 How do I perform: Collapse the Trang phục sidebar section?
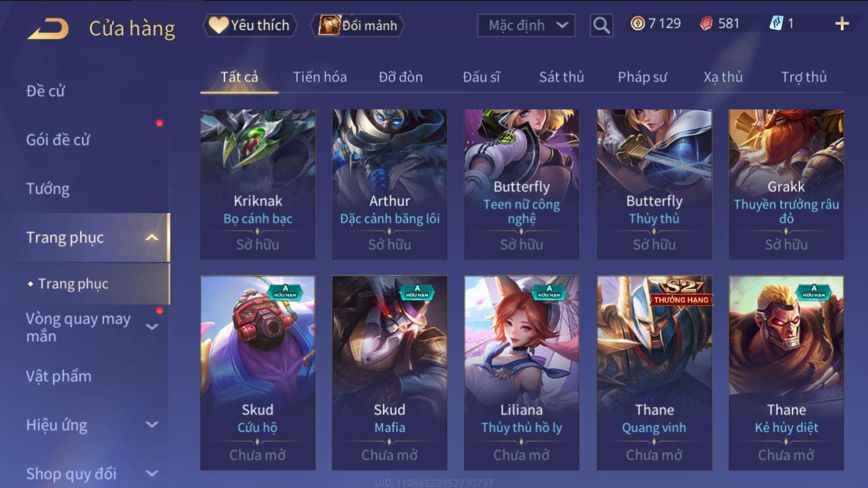point(151,237)
